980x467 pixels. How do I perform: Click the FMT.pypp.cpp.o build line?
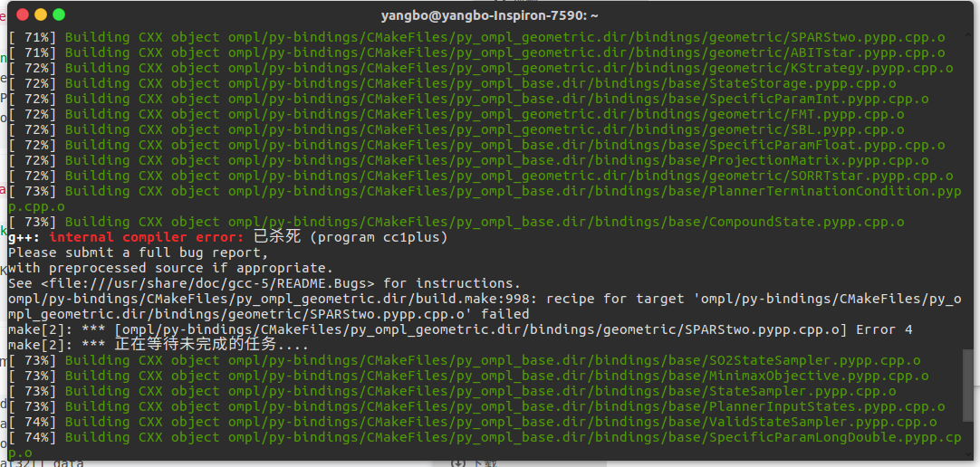[x=456, y=114]
